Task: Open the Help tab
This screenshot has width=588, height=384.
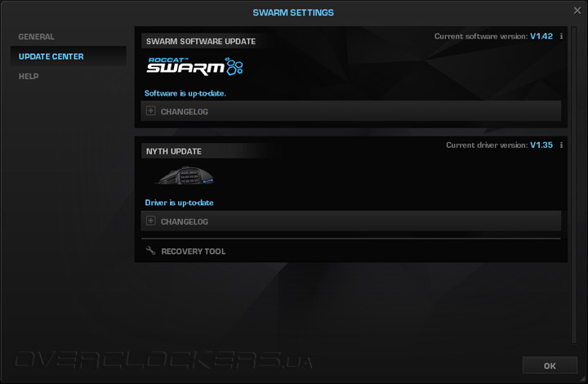Action: [29, 76]
